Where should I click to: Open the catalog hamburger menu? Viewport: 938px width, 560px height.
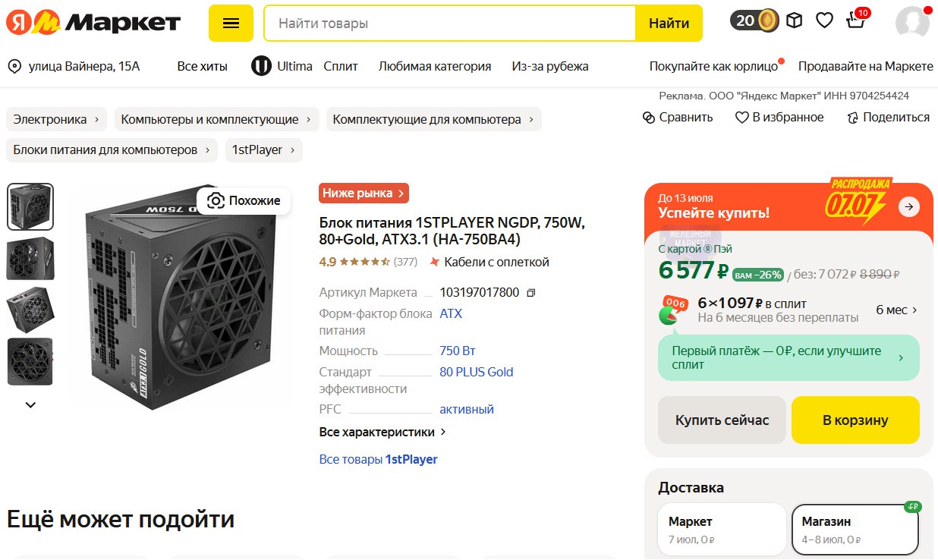tap(231, 24)
